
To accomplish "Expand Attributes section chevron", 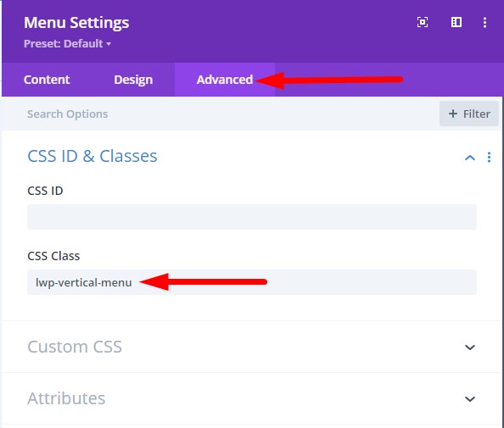I will point(470,399).
